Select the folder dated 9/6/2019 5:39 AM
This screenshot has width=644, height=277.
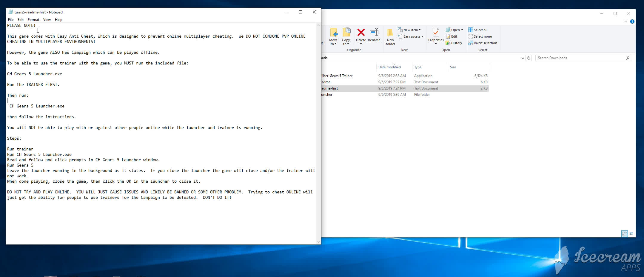(405, 95)
